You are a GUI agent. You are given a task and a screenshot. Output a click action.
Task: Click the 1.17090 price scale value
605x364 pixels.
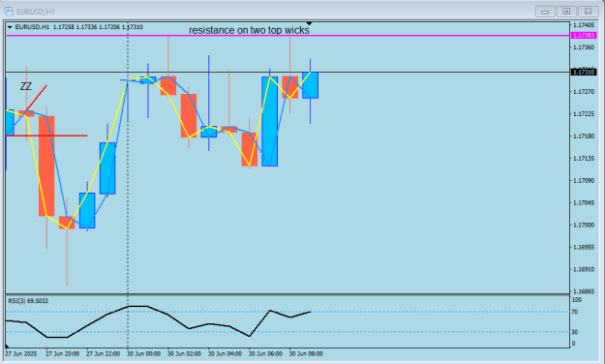[x=584, y=181]
